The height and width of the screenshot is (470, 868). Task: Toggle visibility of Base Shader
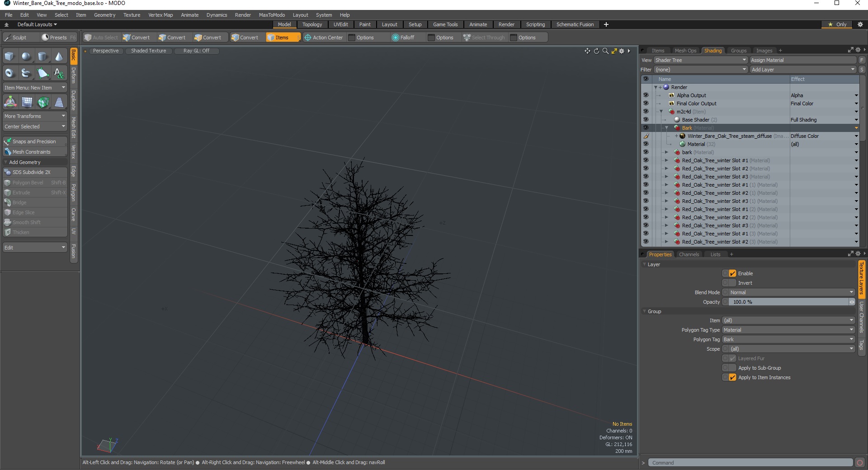(x=646, y=120)
